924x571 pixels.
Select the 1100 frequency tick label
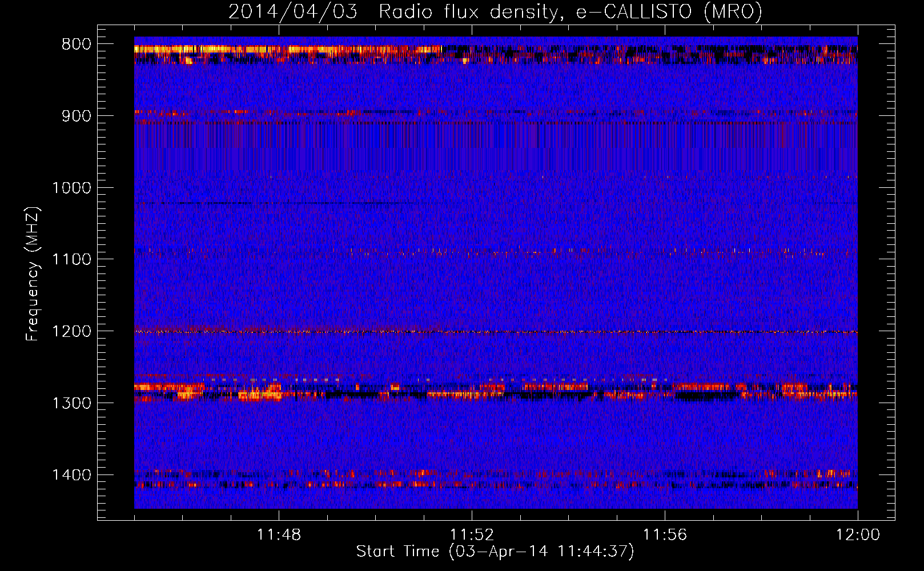[71, 260]
